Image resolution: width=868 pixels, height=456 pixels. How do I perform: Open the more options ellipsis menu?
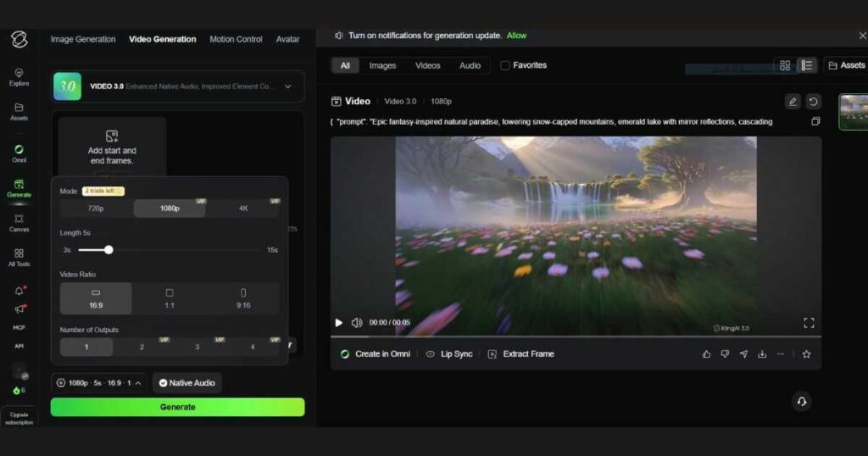(781, 354)
